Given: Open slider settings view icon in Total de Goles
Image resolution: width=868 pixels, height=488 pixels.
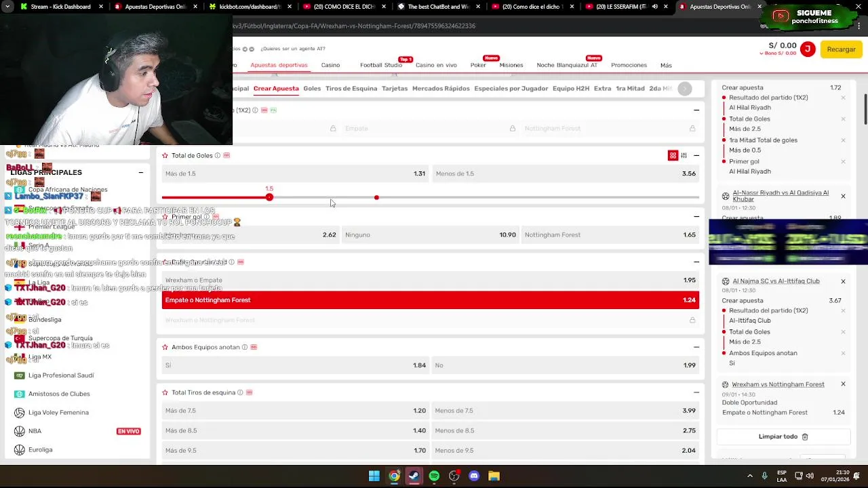Looking at the screenshot, I should click(684, 156).
